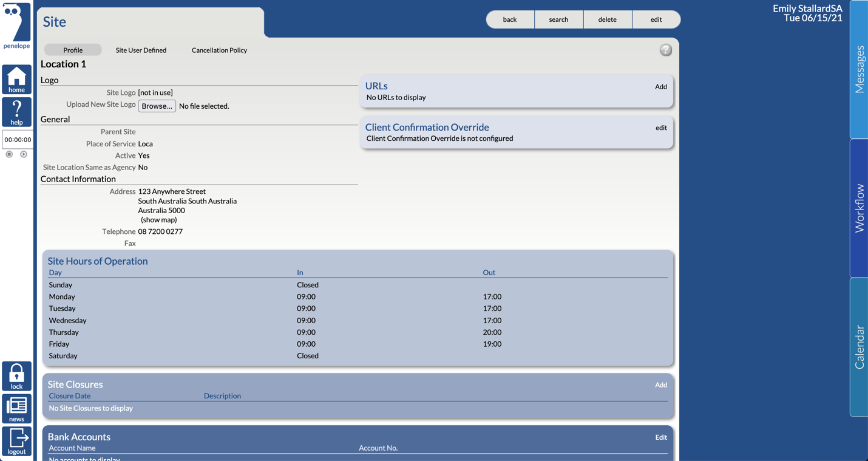Image resolution: width=868 pixels, height=461 pixels.
Task: Click the In column header
Action: click(300, 273)
